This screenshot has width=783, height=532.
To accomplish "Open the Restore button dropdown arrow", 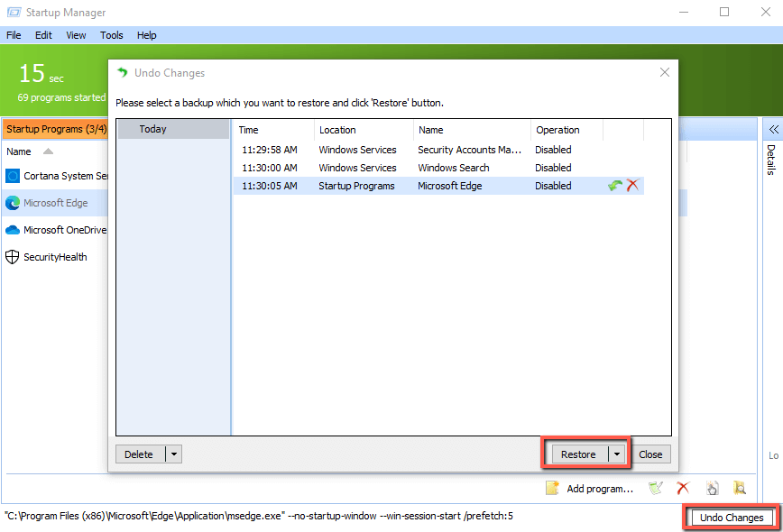I will [617, 454].
